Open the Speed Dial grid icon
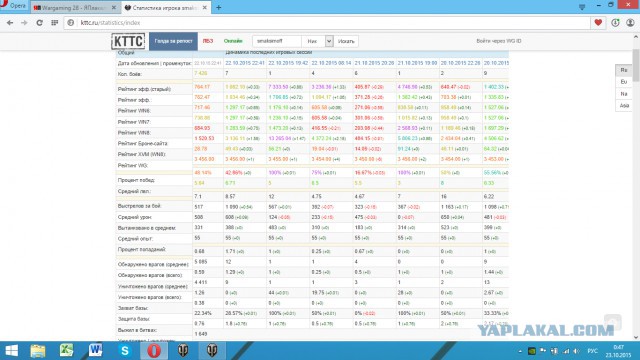The width and height of the screenshot is (640, 360). click(x=55, y=23)
